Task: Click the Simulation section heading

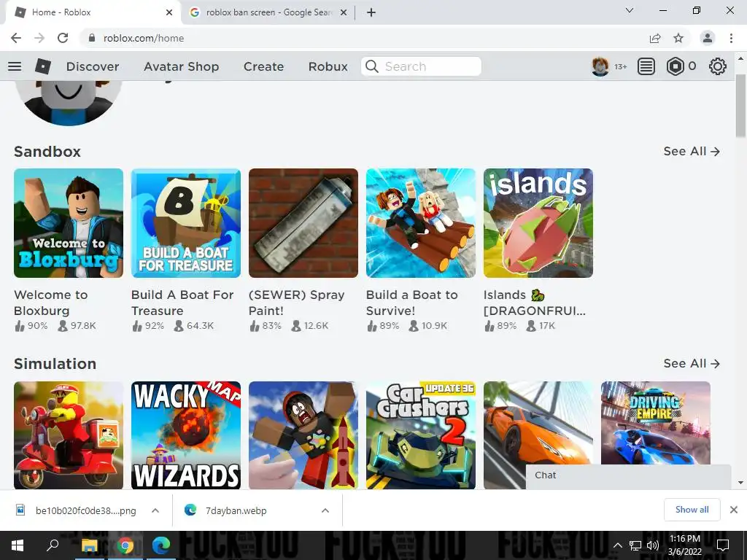Action: tap(55, 364)
